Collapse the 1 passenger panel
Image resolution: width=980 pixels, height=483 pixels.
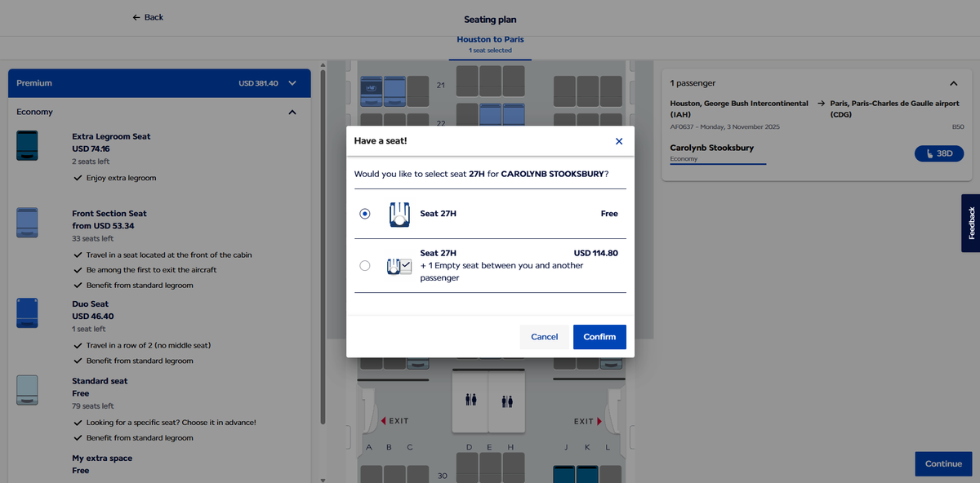pos(953,83)
